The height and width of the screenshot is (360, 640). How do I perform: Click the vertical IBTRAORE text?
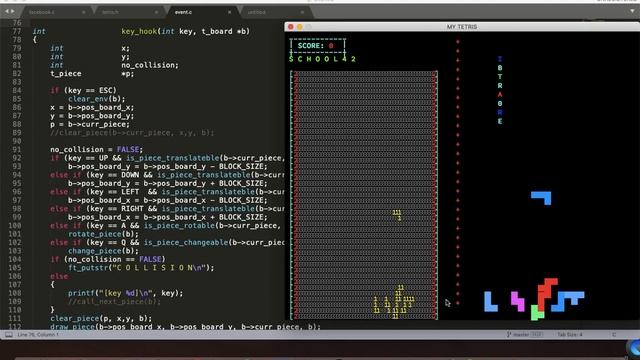point(500,90)
